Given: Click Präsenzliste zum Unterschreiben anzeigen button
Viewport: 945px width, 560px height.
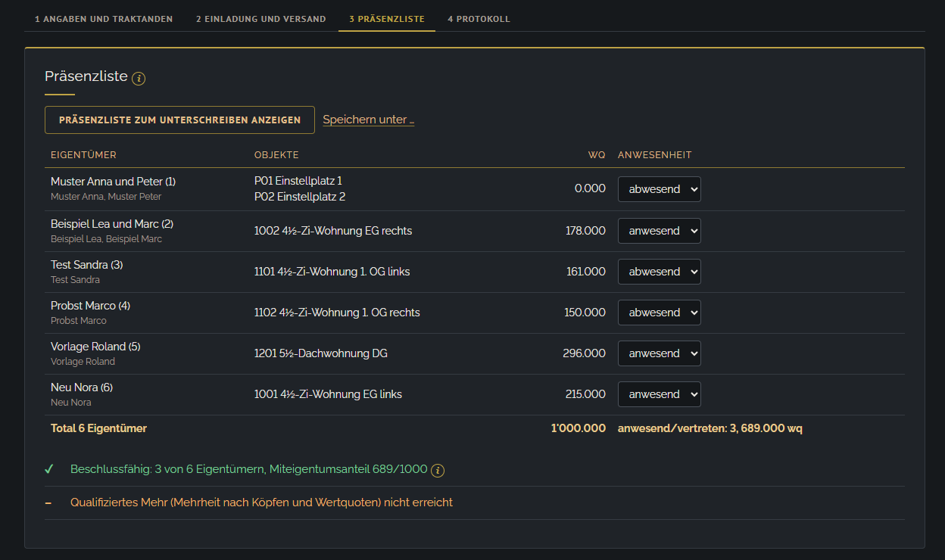Looking at the screenshot, I should click(179, 120).
